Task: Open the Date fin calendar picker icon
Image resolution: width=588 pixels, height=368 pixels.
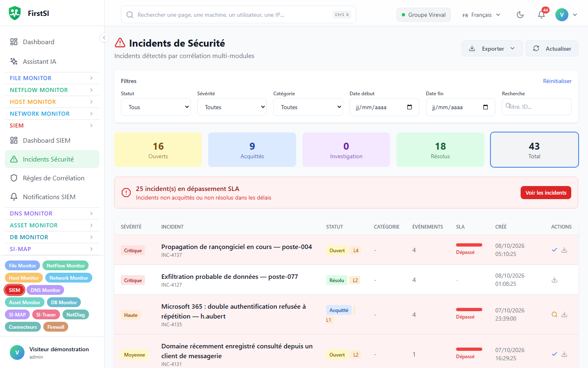Action: (486, 107)
